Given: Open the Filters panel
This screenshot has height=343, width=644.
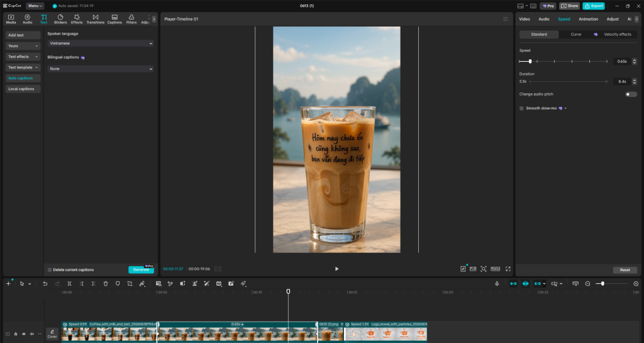Looking at the screenshot, I should (x=131, y=19).
